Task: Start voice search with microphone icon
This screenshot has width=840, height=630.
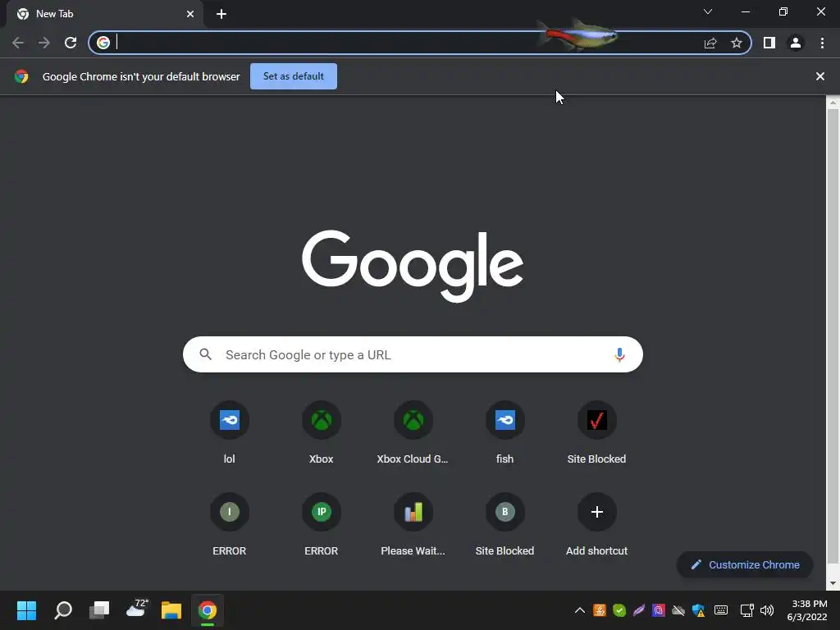Action: pos(619,354)
